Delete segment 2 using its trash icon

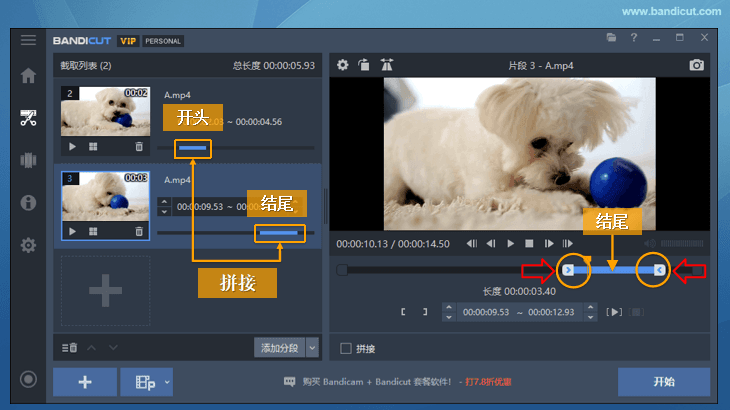[x=139, y=146]
